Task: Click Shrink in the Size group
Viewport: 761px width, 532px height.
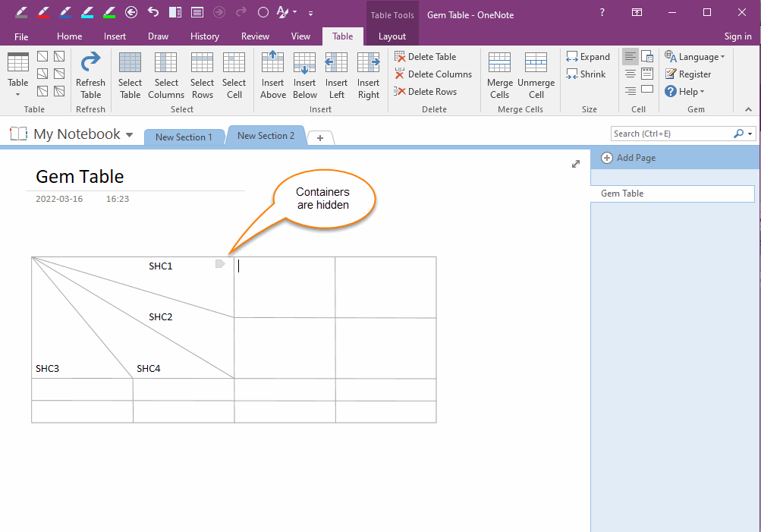Action: (586, 74)
